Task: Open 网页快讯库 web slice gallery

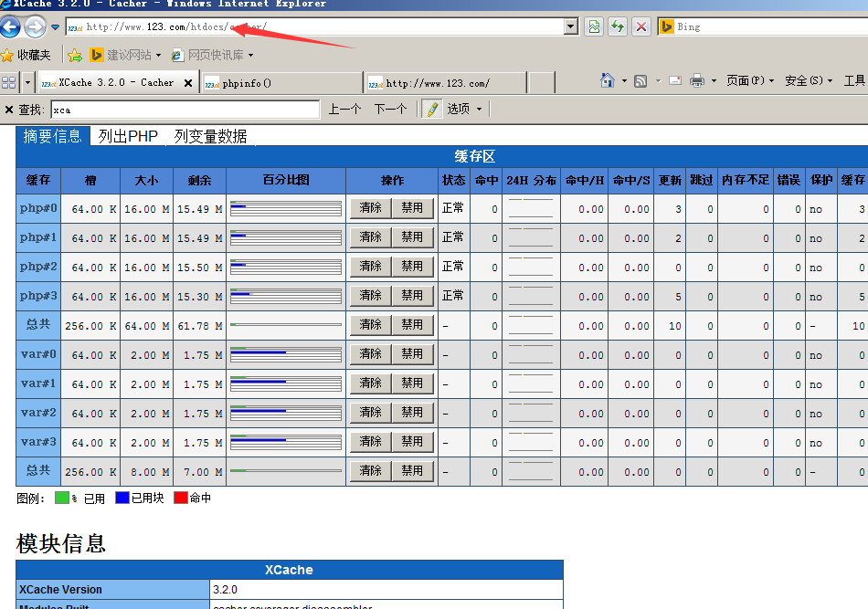Action: point(208,55)
